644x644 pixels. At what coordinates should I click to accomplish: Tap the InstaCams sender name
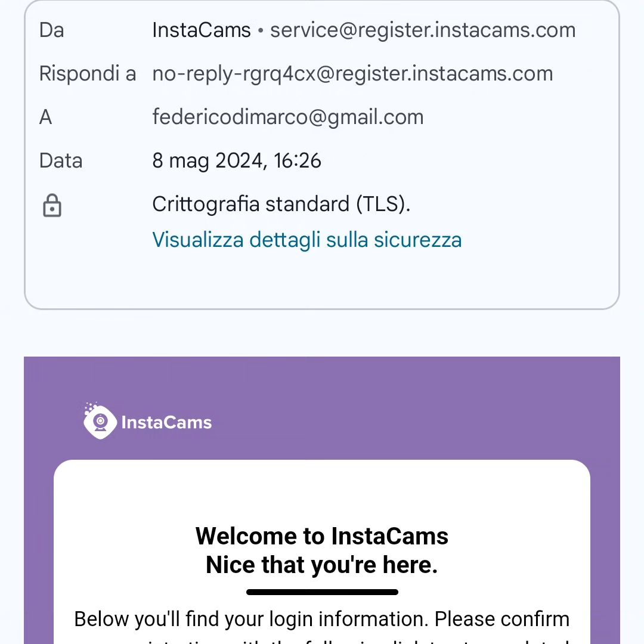click(x=202, y=30)
